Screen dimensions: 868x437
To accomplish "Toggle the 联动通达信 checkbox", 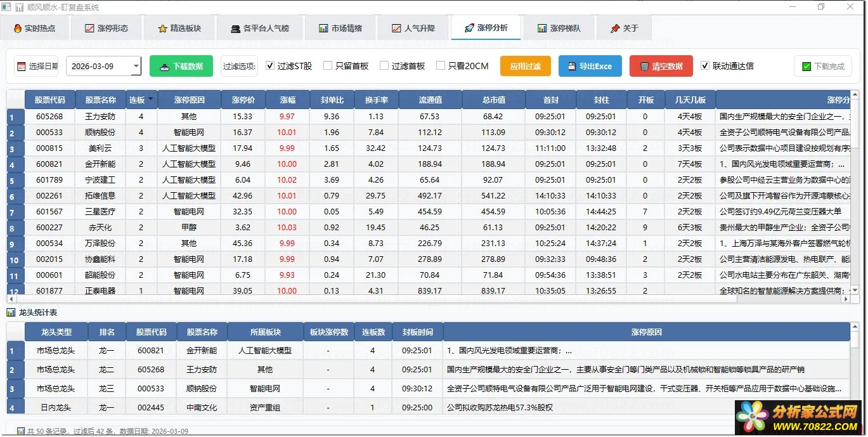I will click(x=705, y=66).
